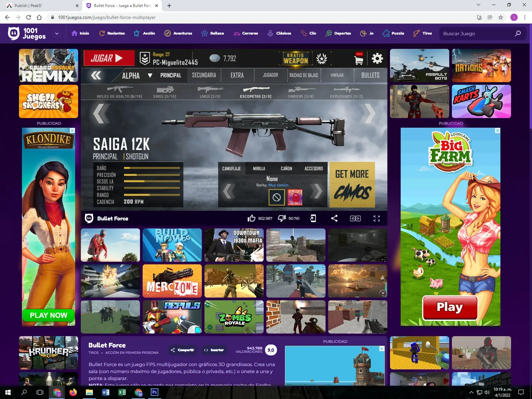Enter fullscreen mode for the game
Viewport: 532px width, 399px height.
tap(377, 218)
